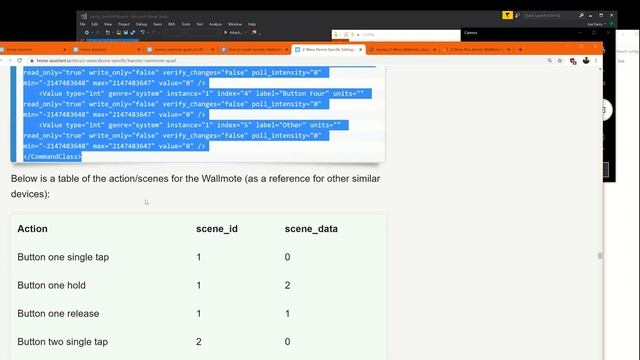The height and width of the screenshot is (360, 640).
Task: Click the Attach button in Visual Studio
Action: coord(233,32)
